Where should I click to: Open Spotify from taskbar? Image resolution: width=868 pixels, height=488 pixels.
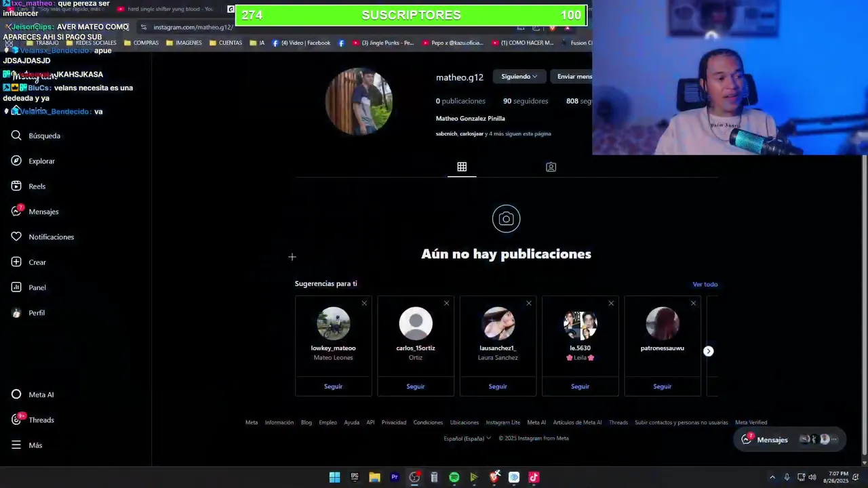pos(454,477)
